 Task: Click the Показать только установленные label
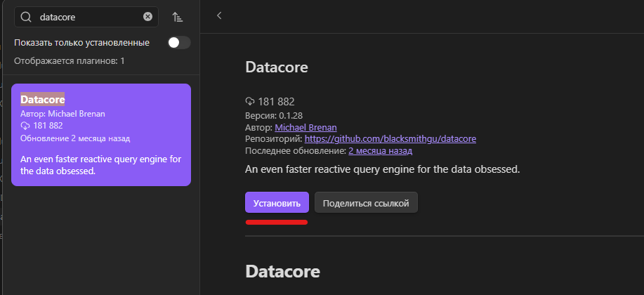[81, 43]
